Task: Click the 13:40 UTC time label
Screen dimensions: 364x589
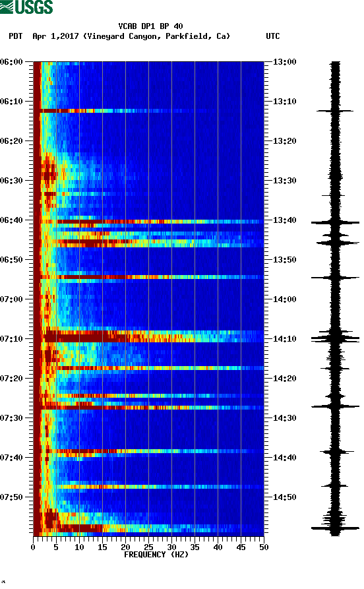Action: [x=284, y=220]
